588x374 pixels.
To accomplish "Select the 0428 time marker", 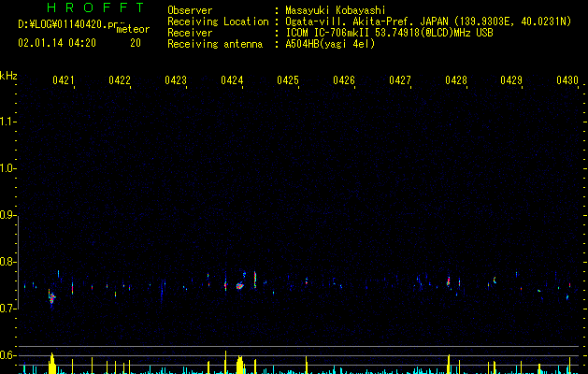I will [456, 80].
